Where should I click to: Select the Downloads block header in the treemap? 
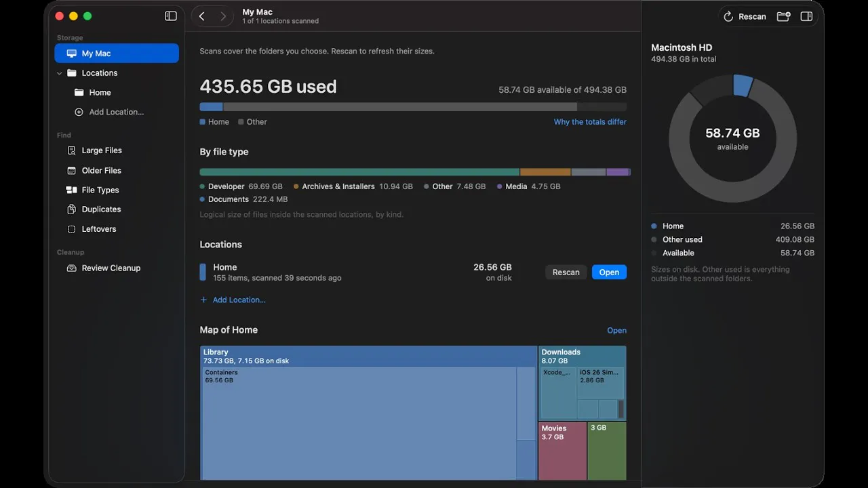click(583, 357)
